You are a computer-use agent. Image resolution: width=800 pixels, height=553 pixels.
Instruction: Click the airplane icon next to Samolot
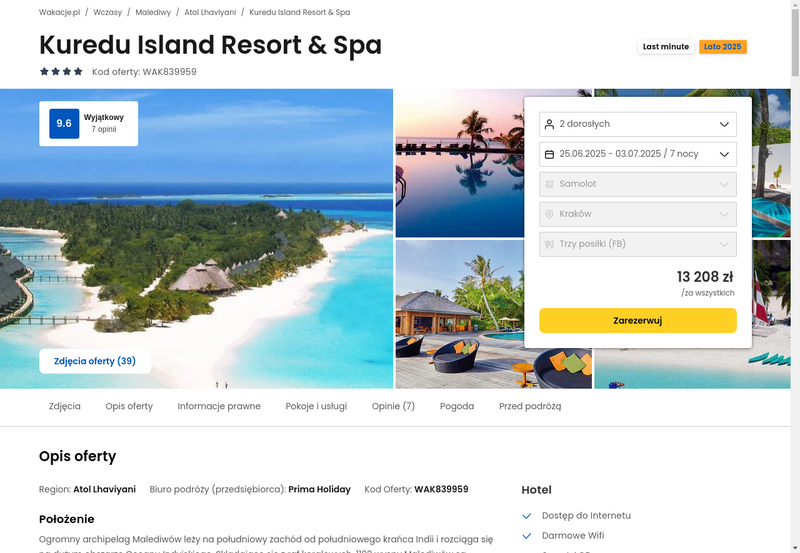tap(549, 184)
